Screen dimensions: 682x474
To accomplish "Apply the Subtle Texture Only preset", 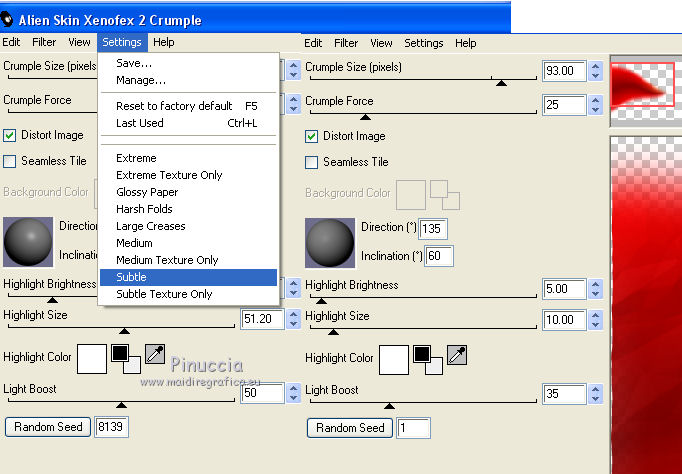I will pos(188,294).
